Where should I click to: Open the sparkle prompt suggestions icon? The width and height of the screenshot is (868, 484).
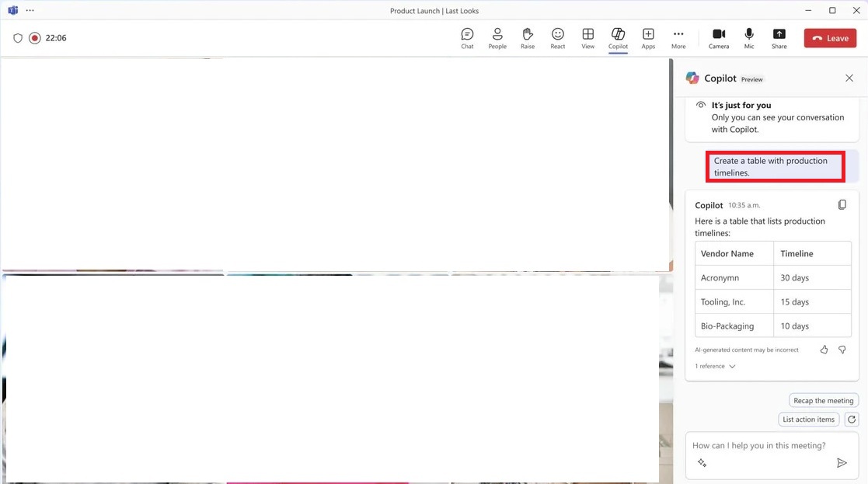click(702, 462)
